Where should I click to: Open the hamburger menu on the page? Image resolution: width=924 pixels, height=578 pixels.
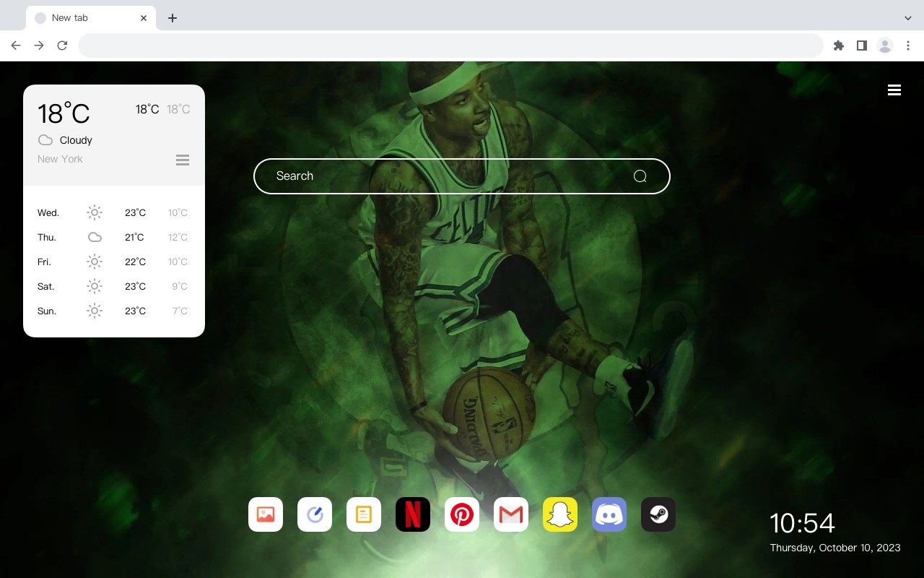click(x=894, y=90)
